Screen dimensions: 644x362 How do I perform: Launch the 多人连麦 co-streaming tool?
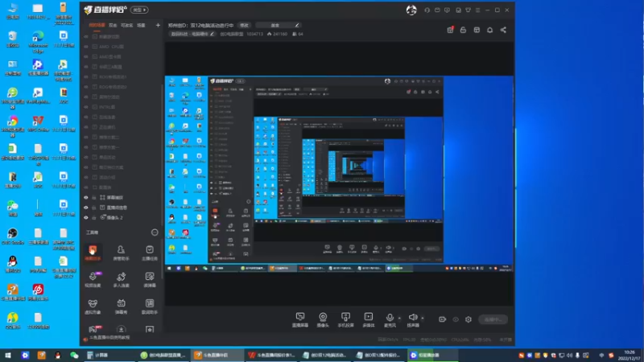tap(121, 278)
